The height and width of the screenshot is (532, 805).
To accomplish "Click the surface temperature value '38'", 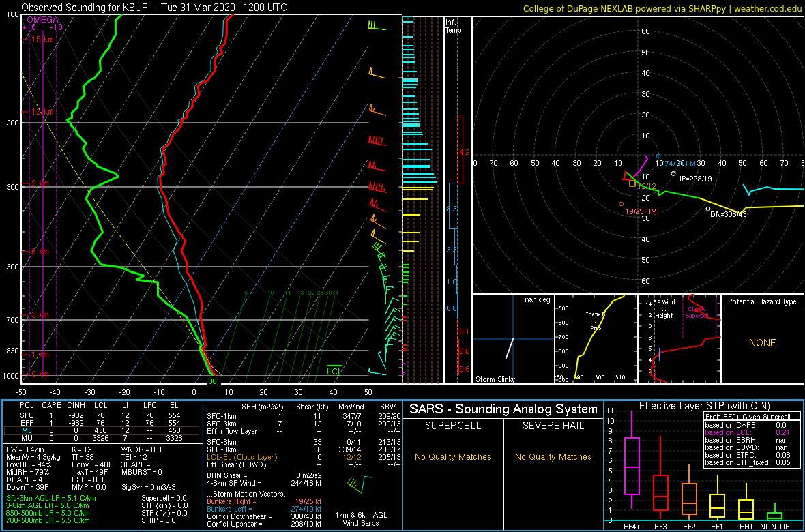I will click(212, 381).
